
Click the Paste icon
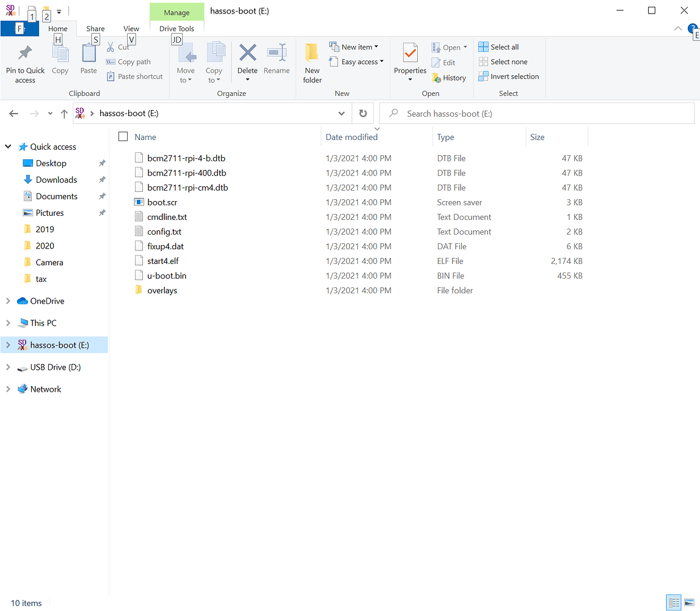tap(88, 58)
